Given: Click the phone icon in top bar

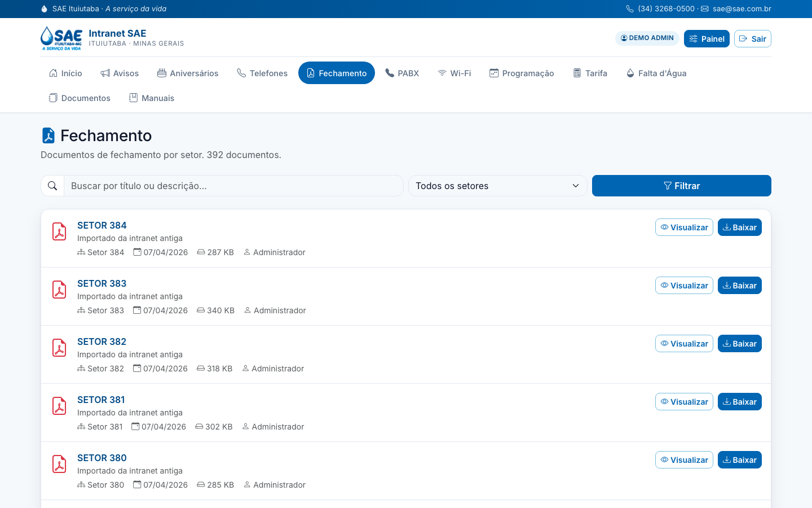Looking at the screenshot, I should (630, 9).
